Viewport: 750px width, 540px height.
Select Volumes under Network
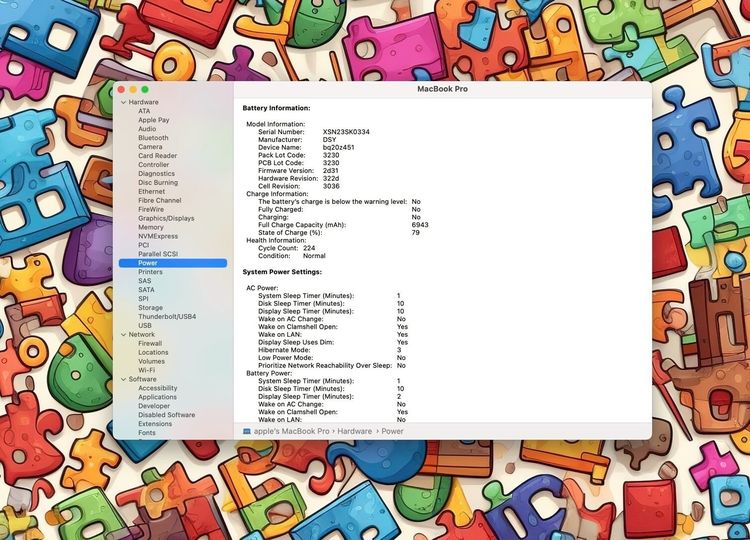tap(151, 361)
